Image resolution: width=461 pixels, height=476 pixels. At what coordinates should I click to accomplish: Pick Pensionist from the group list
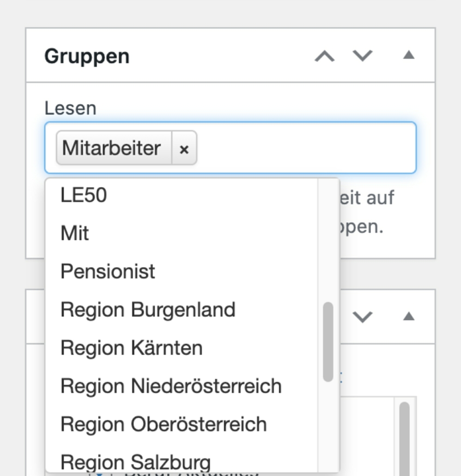tap(108, 271)
